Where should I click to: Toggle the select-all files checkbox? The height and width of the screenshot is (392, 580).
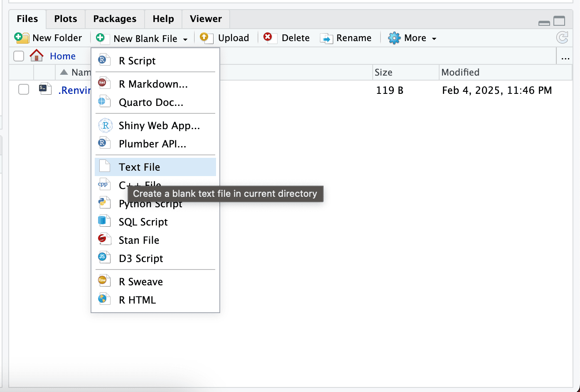[x=19, y=56]
